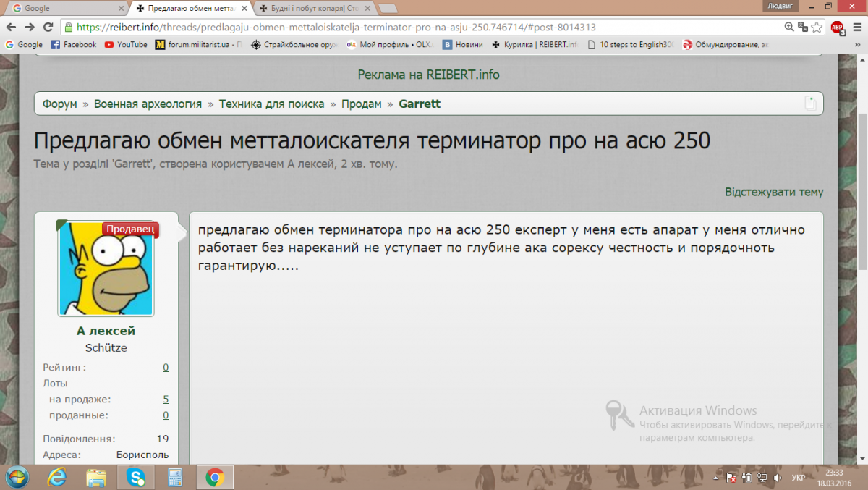Click the 'Відстежувати тему' link

tap(774, 192)
